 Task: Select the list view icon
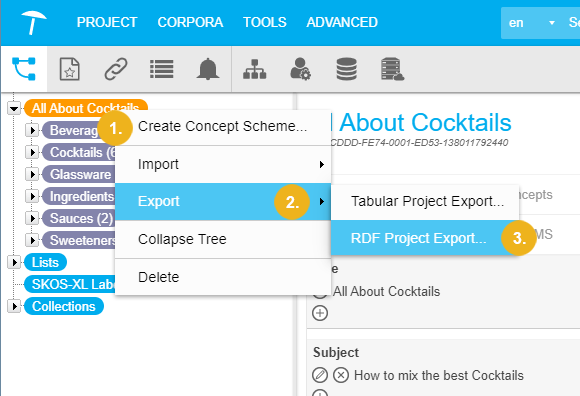(162, 69)
